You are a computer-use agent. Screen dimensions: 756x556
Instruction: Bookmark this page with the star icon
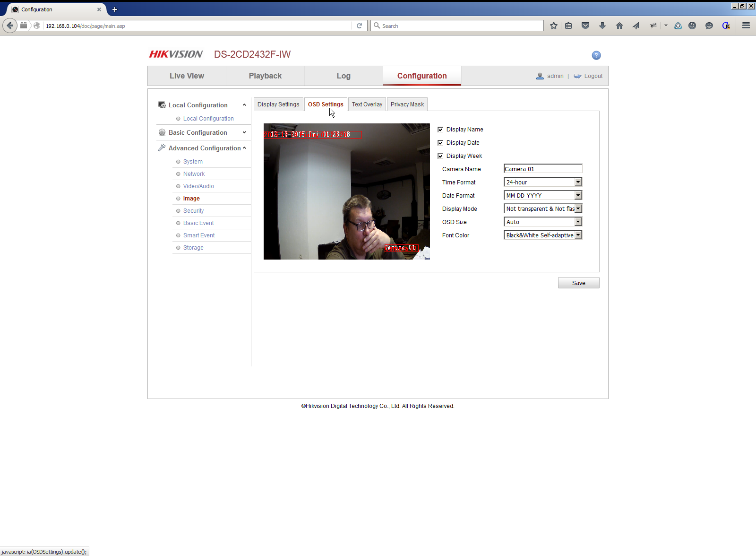tap(554, 26)
